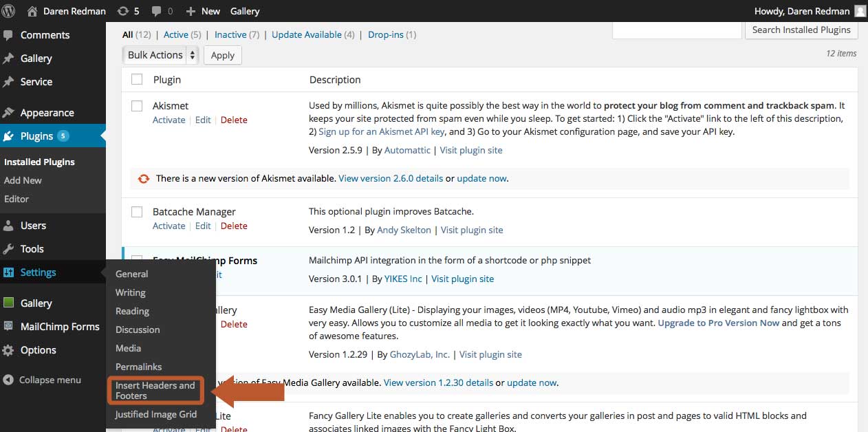Open Comments from the sidebar icon
Screen dimensions: 868x432
9,35
